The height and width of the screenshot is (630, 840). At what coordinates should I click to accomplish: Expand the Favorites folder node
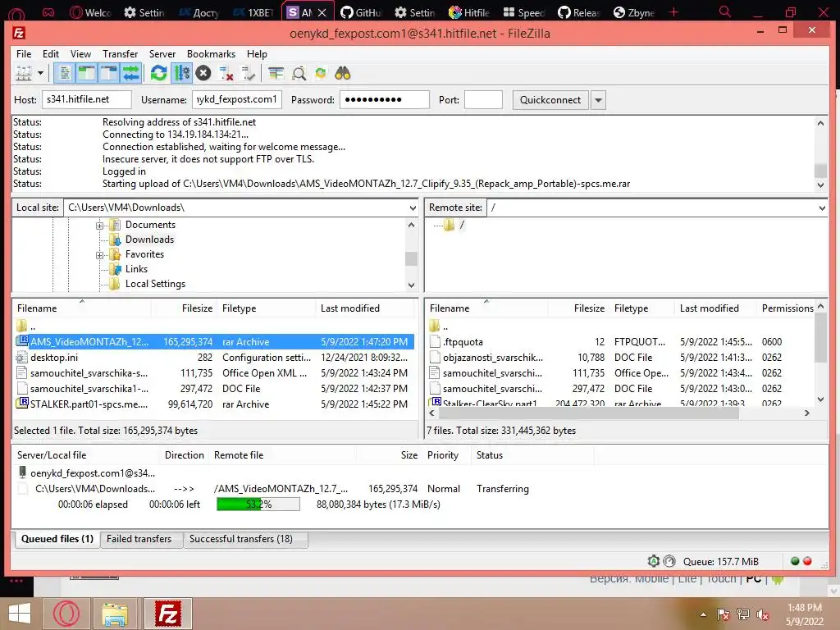pos(99,256)
